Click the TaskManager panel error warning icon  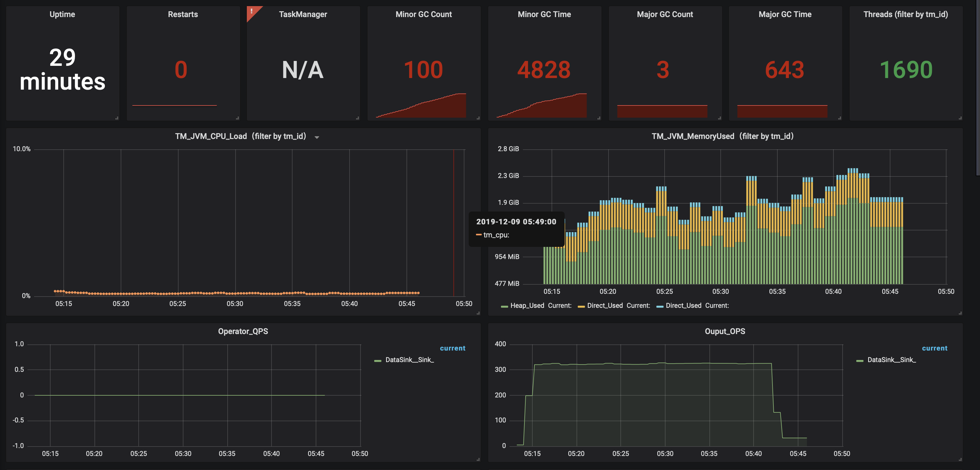point(252,11)
